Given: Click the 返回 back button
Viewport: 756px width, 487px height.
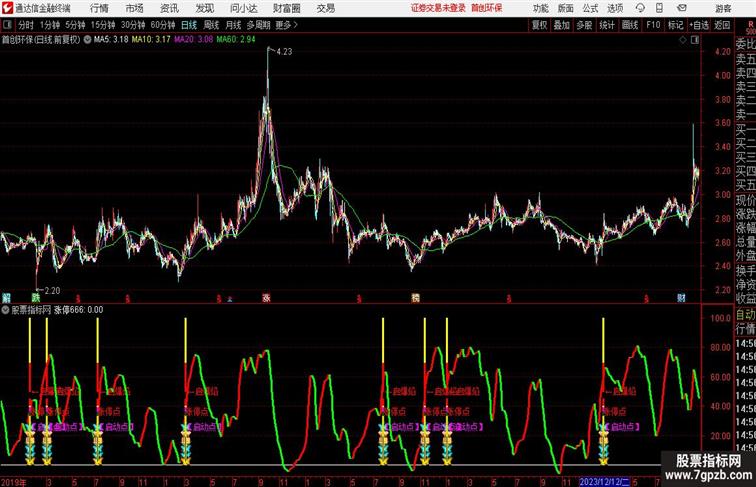Looking at the screenshot, I should [x=722, y=25].
